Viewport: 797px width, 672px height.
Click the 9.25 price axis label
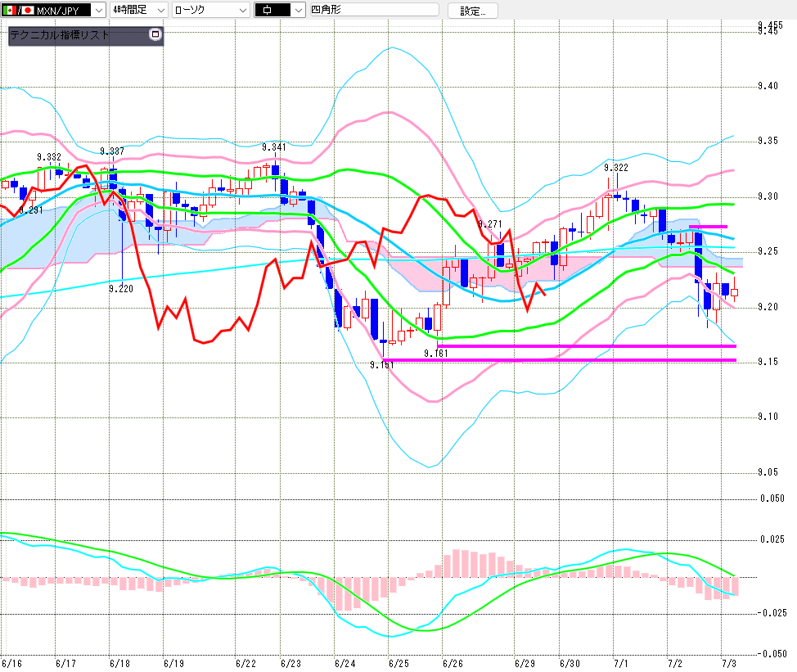point(768,251)
